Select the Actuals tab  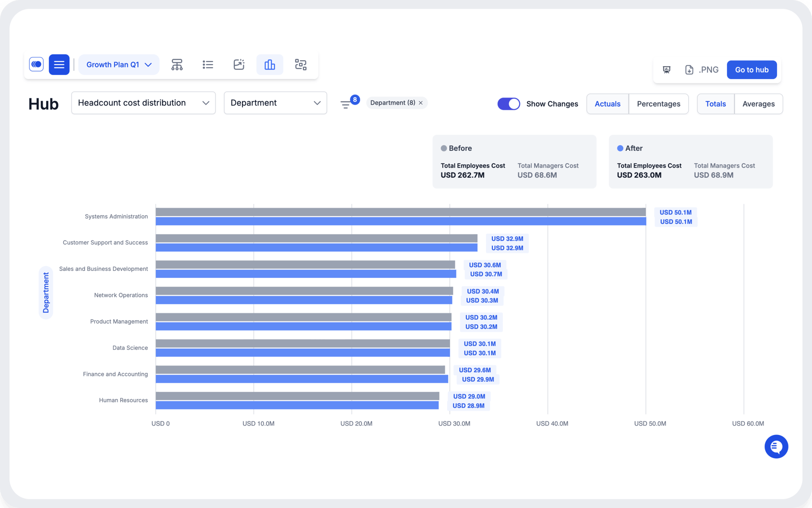click(x=607, y=104)
